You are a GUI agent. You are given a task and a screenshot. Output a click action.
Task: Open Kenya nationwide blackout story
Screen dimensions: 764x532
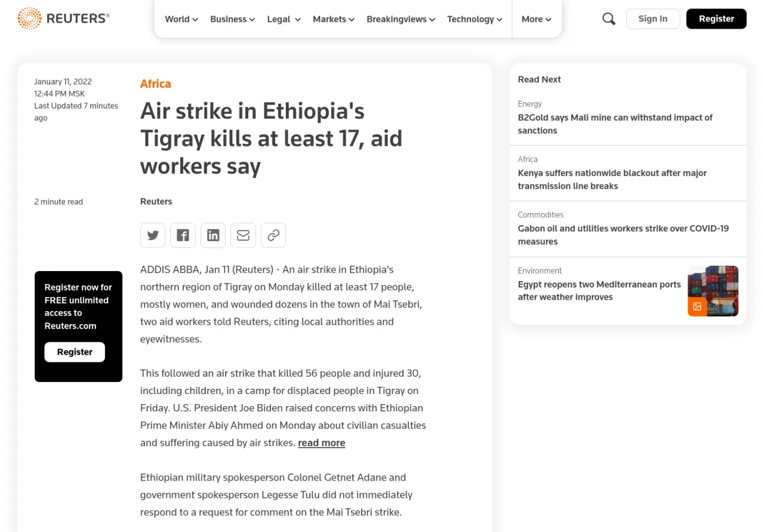coord(612,180)
